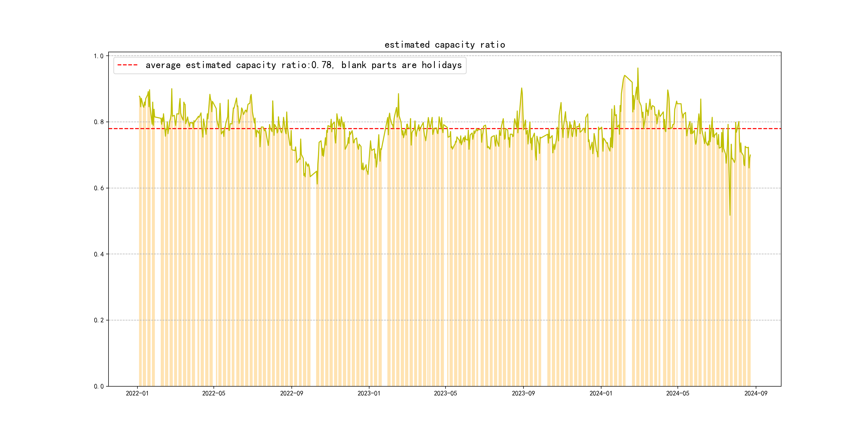
Task: Click the 0.4 y-axis tick label
Action: [x=99, y=254]
